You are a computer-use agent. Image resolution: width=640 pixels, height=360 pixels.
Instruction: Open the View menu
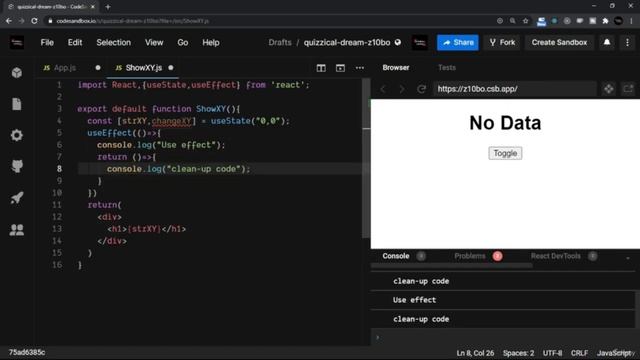[154, 42]
